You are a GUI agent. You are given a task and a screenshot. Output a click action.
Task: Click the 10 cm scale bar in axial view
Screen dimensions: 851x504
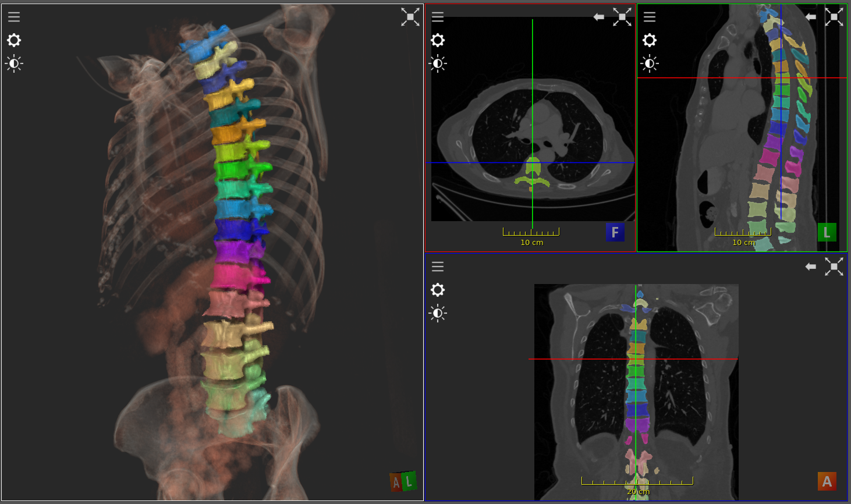[531, 235]
